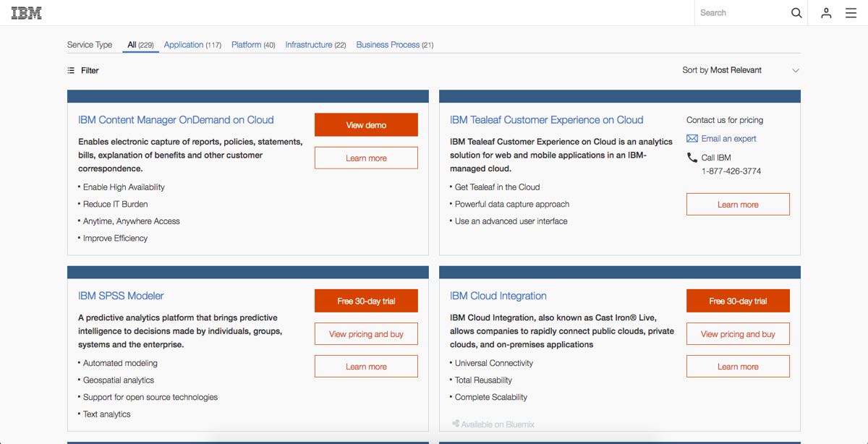
Task: Click 'Use an advanced user interface' text
Action: coord(511,221)
